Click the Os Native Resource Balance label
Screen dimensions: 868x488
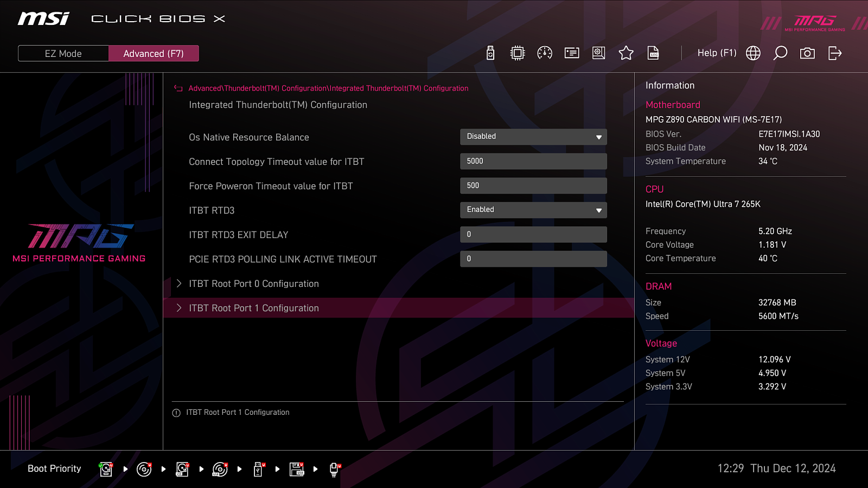point(249,137)
